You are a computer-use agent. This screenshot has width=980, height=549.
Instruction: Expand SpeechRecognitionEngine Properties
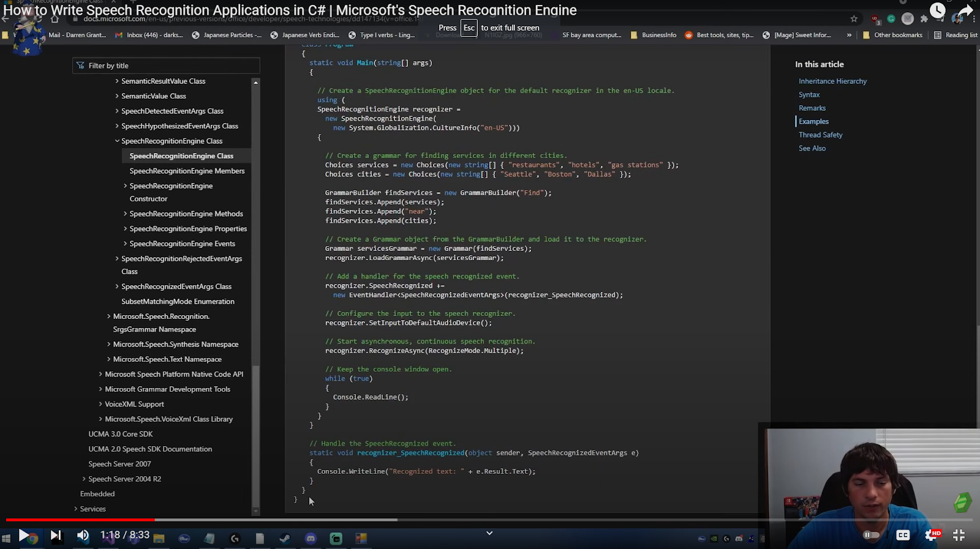coord(126,229)
